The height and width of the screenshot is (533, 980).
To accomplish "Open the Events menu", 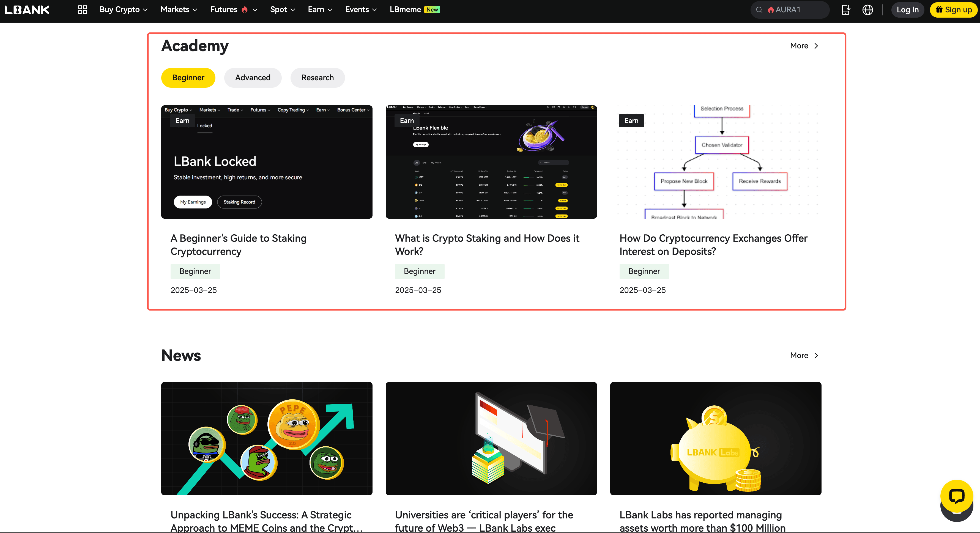I will click(x=360, y=10).
